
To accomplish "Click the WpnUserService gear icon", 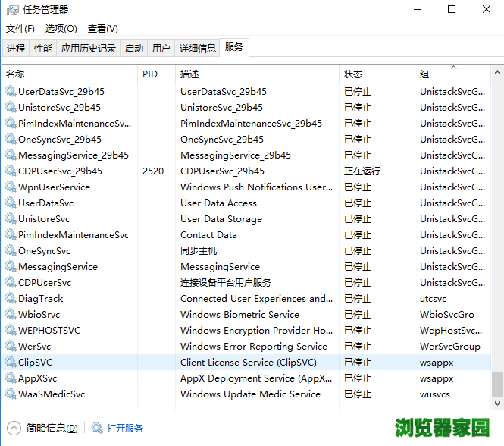I will tap(10, 187).
